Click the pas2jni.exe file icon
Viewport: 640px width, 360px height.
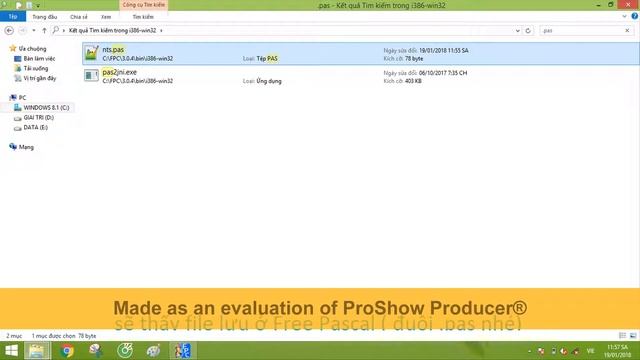[91, 76]
